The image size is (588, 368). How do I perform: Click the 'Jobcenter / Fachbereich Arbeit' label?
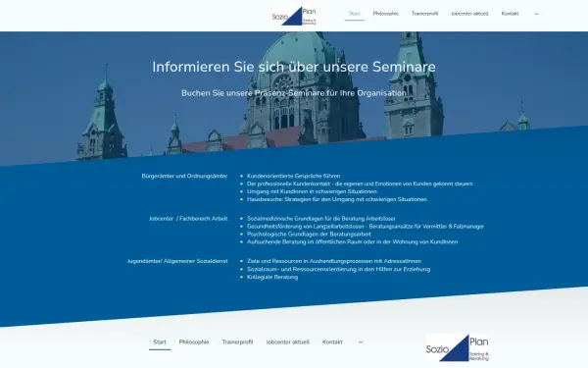coord(188,218)
